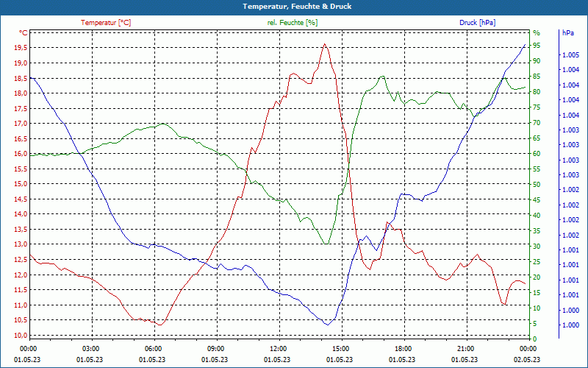
Task: Click the '50' humidity axis tick
Action: pyautogui.click(x=537, y=185)
